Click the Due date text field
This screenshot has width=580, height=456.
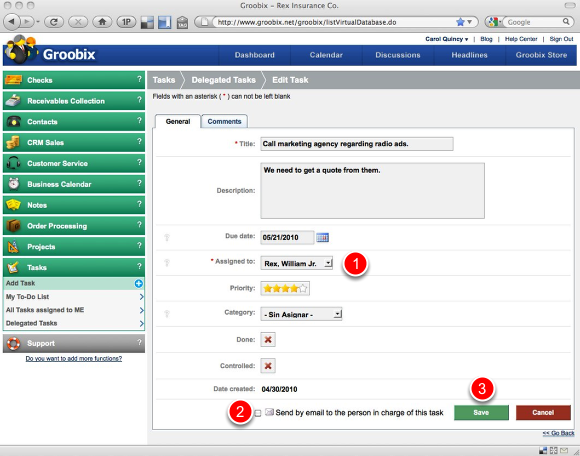[287, 237]
